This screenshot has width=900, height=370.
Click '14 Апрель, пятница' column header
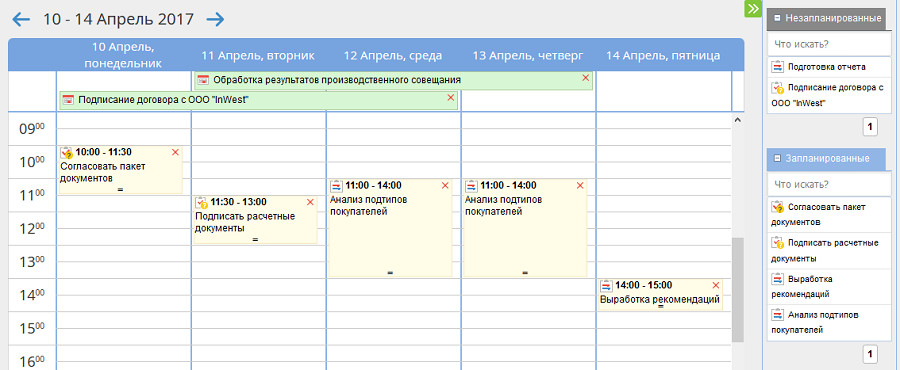pos(663,56)
